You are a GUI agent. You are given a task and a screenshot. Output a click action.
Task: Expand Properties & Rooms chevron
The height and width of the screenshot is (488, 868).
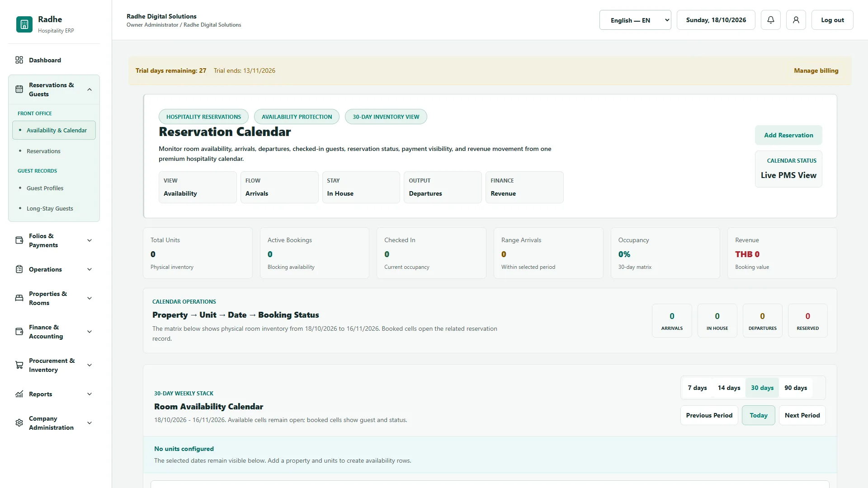tap(90, 298)
